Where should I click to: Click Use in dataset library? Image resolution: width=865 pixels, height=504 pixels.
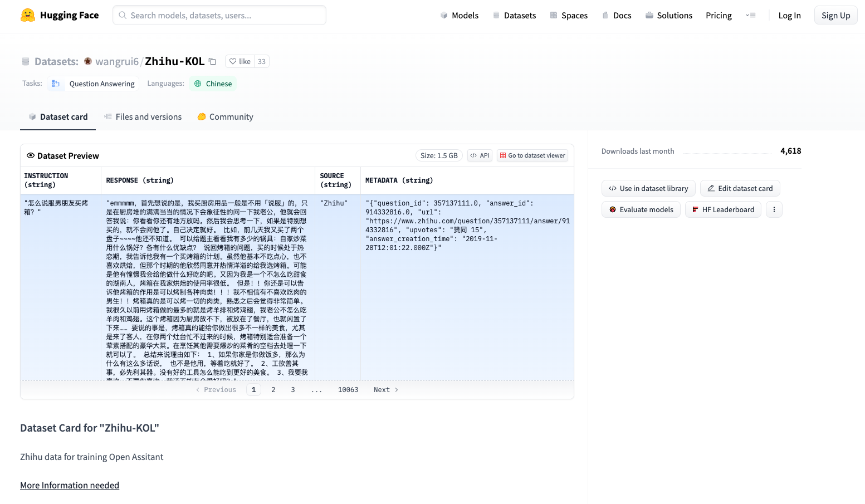click(x=648, y=188)
